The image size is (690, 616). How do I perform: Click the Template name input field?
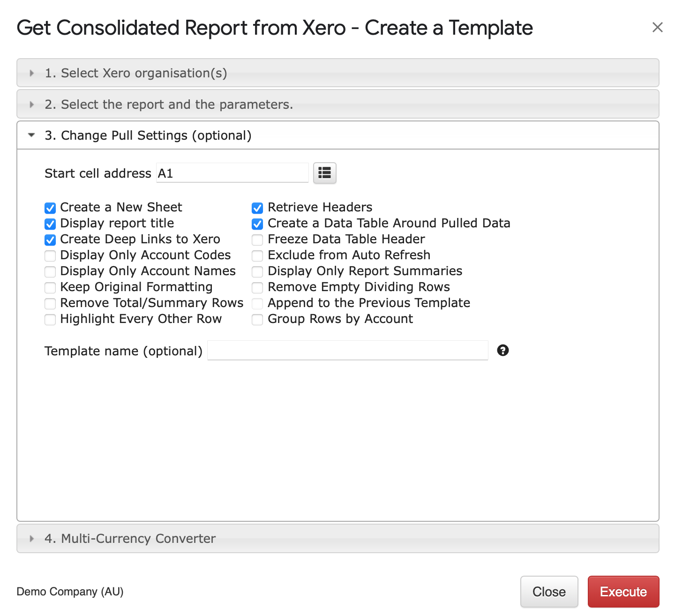click(x=347, y=350)
